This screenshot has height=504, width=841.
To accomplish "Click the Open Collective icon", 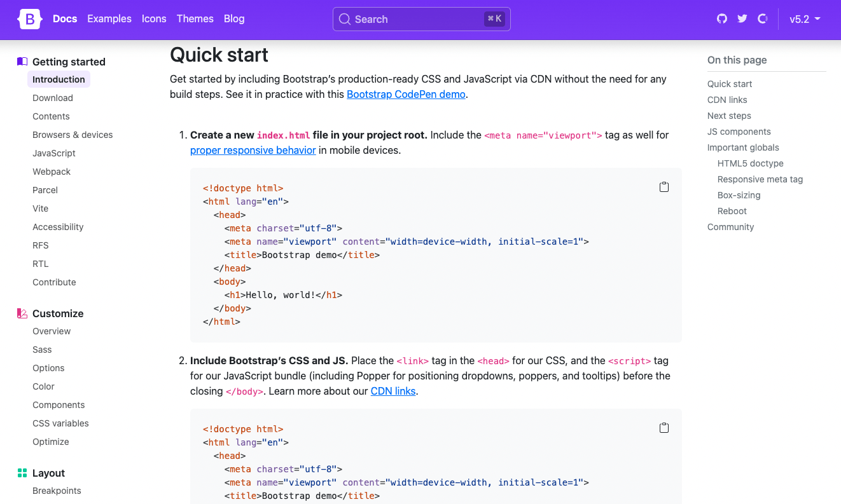I will click(763, 19).
